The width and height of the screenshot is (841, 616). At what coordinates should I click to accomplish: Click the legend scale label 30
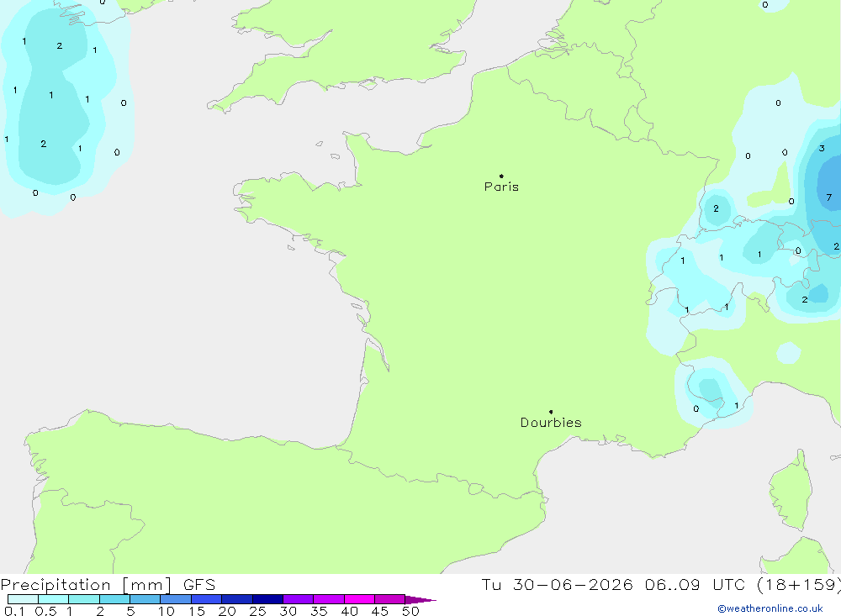coord(288,611)
